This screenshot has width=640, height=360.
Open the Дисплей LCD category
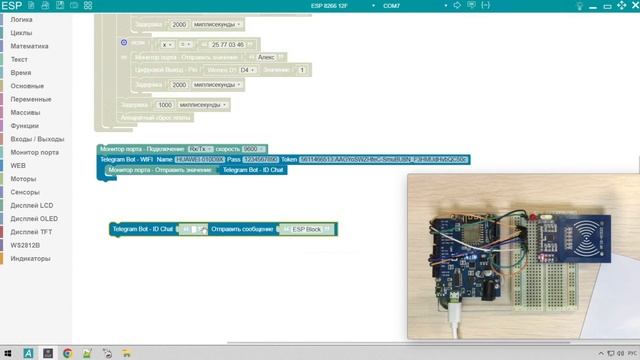32,205
